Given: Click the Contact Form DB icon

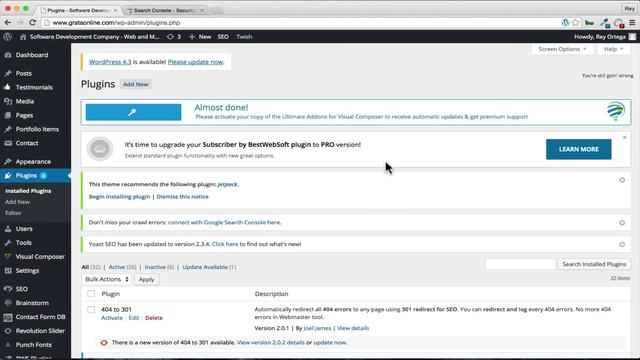Looking at the screenshot, I should click(x=8, y=317).
